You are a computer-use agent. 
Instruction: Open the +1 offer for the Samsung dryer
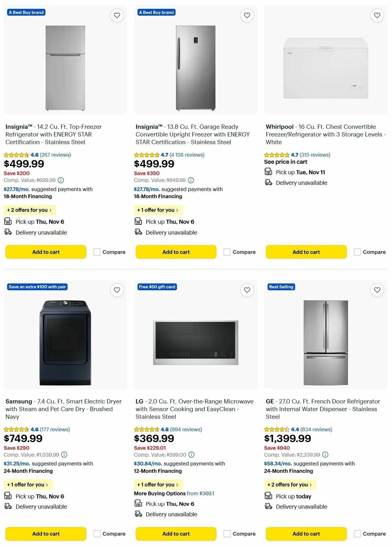28,484
